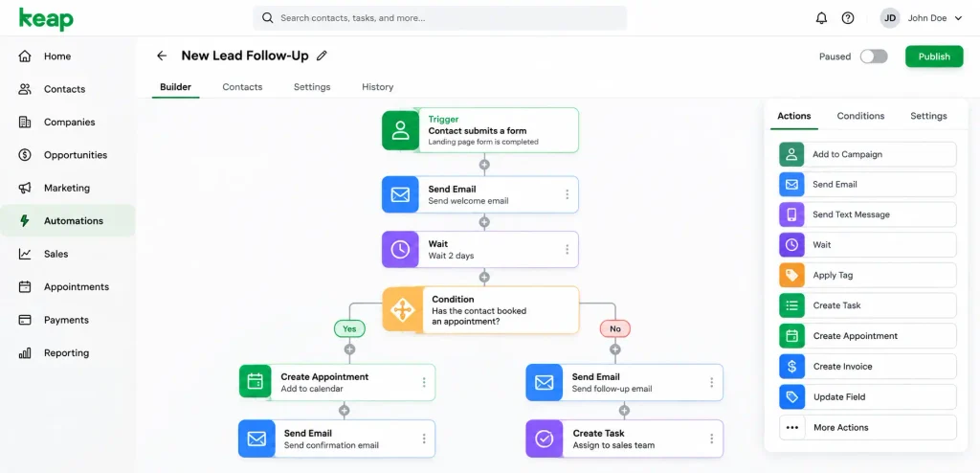Click the Yes branch label
This screenshot has width=980, height=473.
click(x=349, y=328)
